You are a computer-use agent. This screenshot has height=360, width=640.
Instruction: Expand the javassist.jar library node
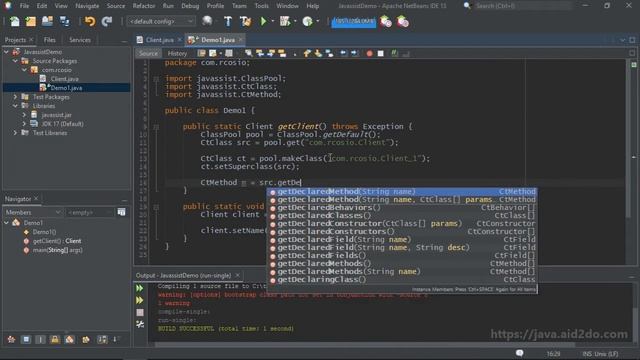(24, 115)
